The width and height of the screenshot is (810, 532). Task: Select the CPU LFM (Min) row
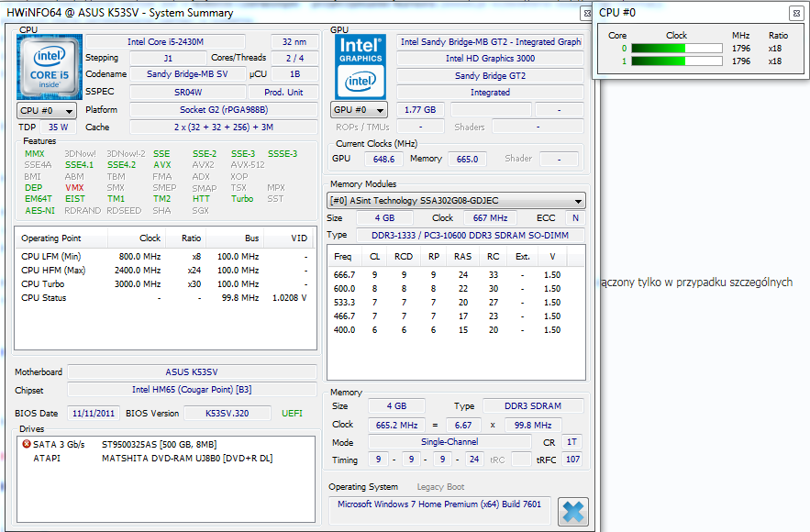click(165, 256)
